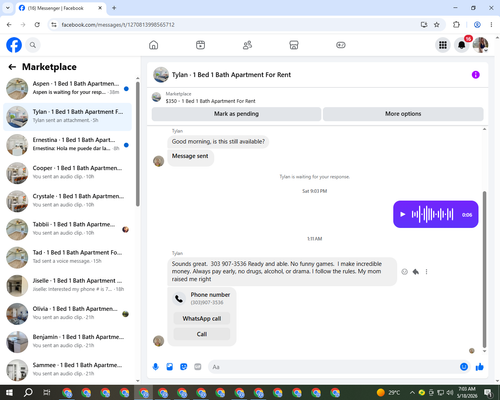Click the Call button
The height and width of the screenshot is (400, 500).
202,334
